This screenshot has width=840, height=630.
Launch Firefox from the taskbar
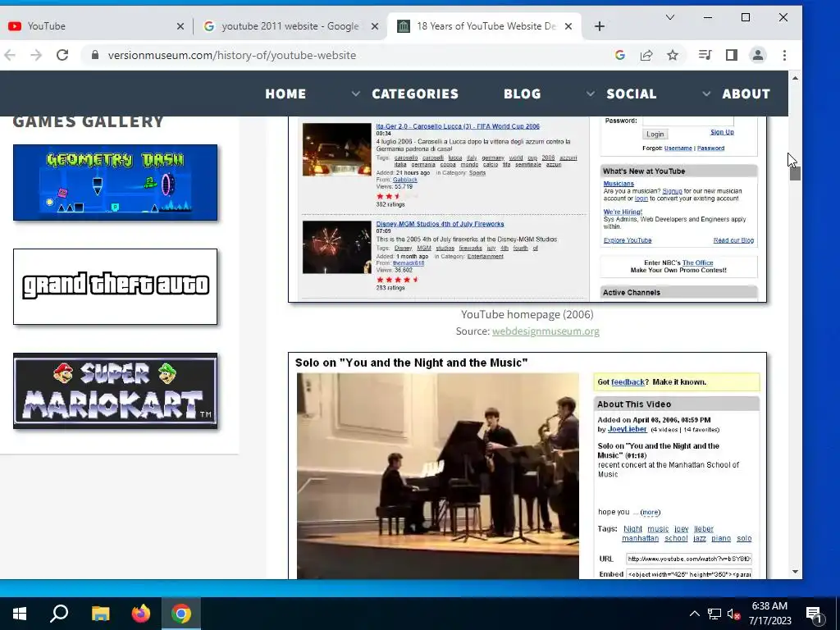141,614
